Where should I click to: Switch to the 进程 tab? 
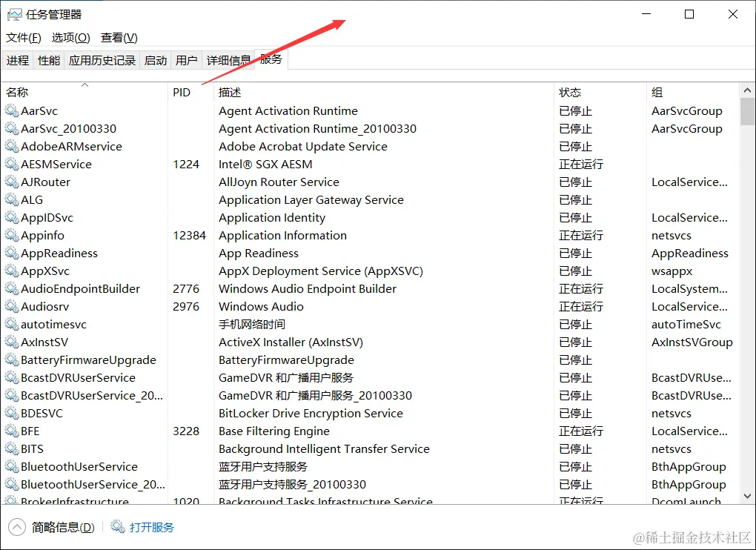pyautogui.click(x=18, y=60)
